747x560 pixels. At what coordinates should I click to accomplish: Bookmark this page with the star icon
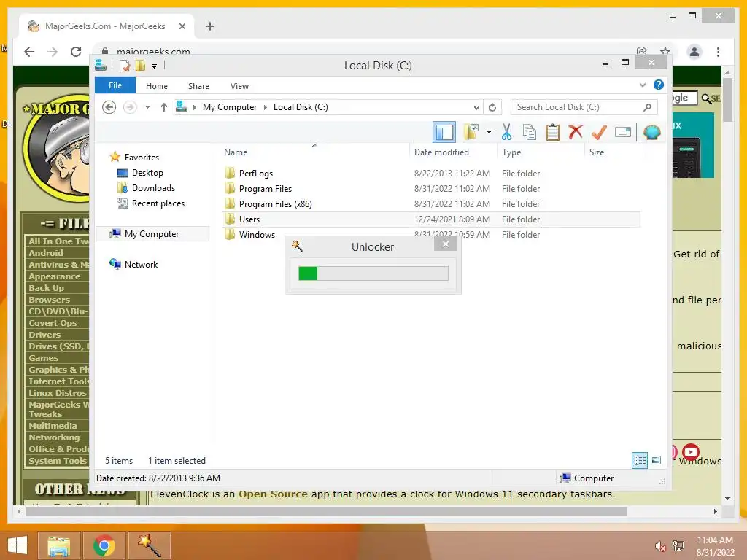click(665, 51)
